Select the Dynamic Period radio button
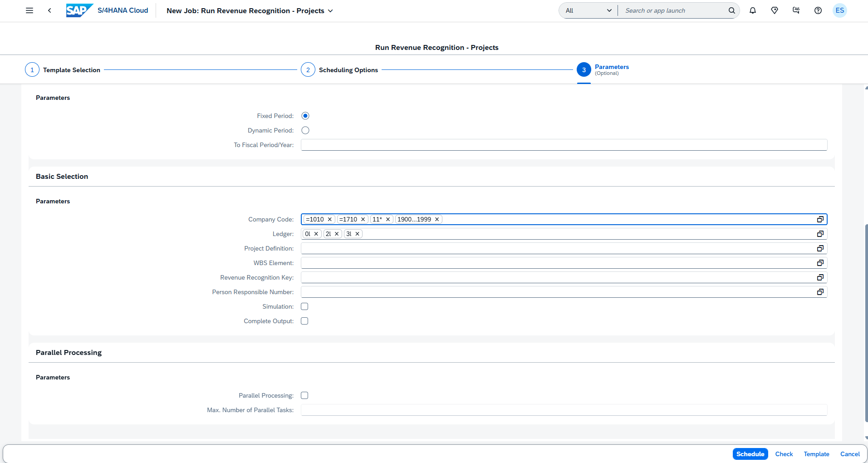Viewport: 868px width, 463px height. [x=305, y=130]
